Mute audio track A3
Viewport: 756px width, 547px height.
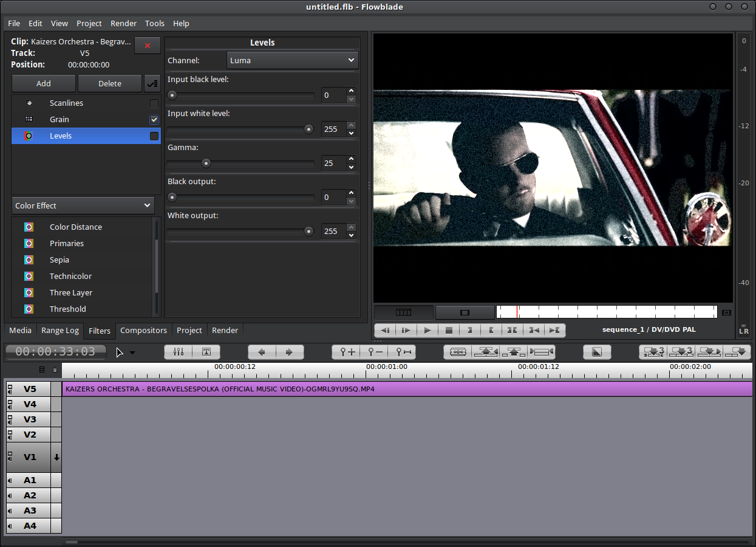tap(10, 511)
